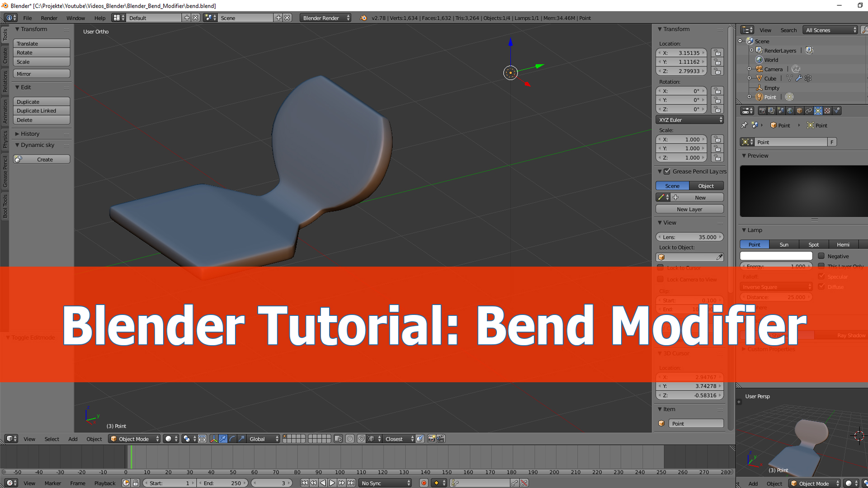Click the Create button under Dynamic sky
The width and height of the screenshot is (868, 488).
(x=44, y=159)
